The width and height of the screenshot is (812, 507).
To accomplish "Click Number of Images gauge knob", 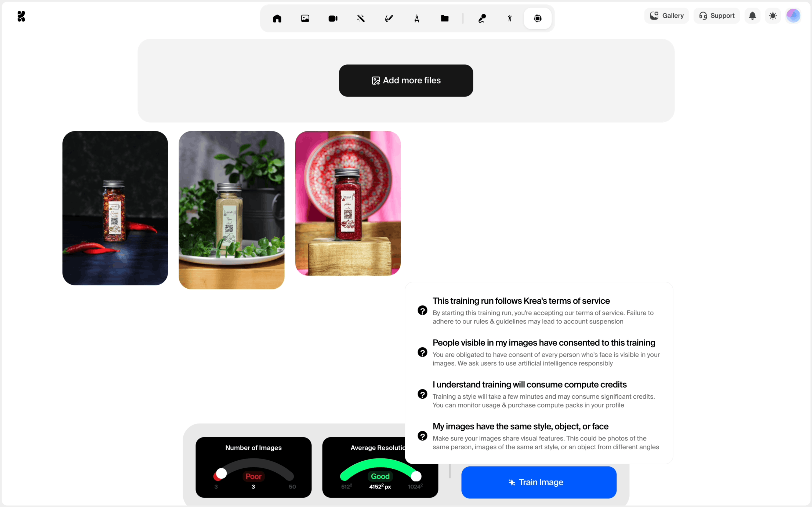I will point(221,473).
